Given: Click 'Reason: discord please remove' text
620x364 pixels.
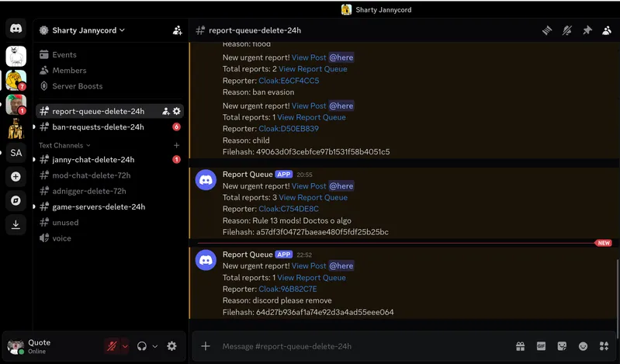Looking at the screenshot, I should point(277,300).
